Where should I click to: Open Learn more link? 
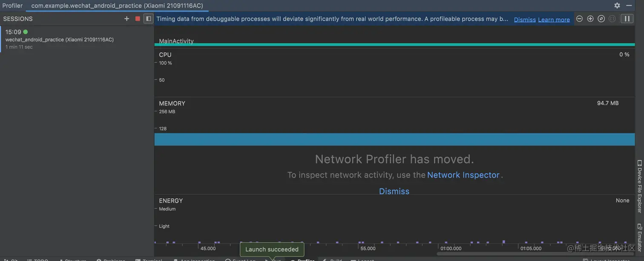pos(554,20)
